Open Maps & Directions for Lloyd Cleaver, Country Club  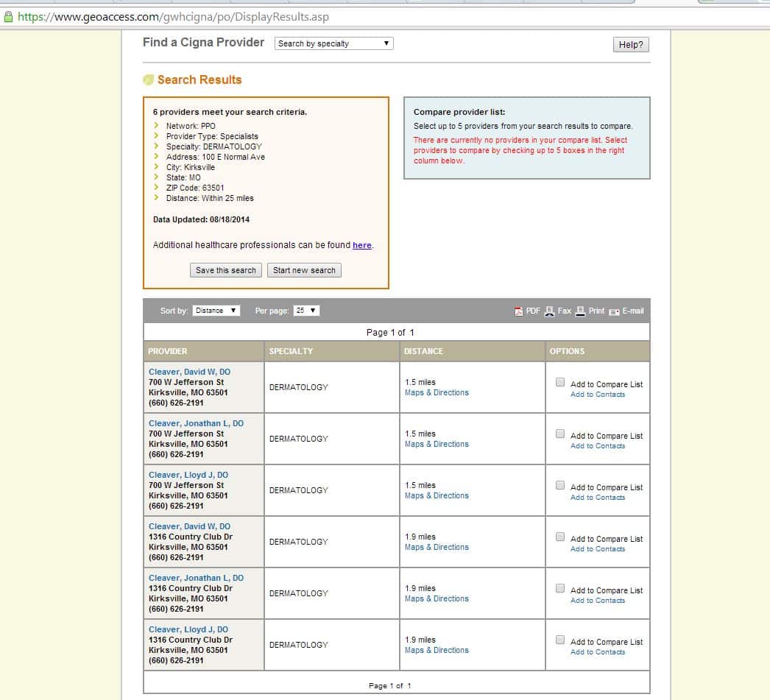(437, 651)
